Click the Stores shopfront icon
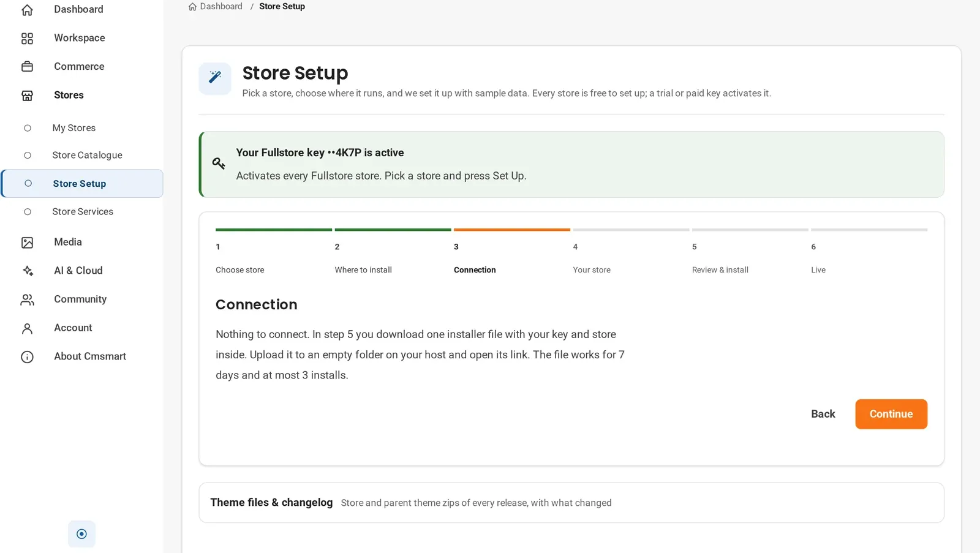Screen dimensions: 980x553 point(27,96)
